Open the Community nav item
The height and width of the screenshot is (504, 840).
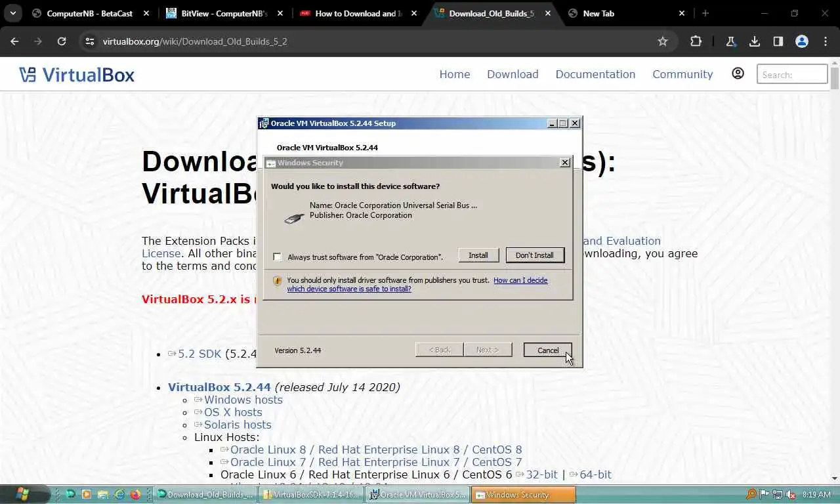682,74
